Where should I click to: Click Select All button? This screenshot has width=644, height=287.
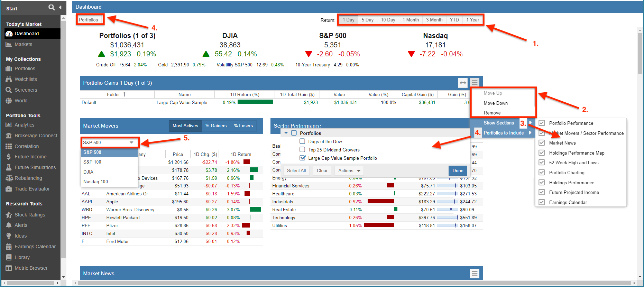pos(296,170)
